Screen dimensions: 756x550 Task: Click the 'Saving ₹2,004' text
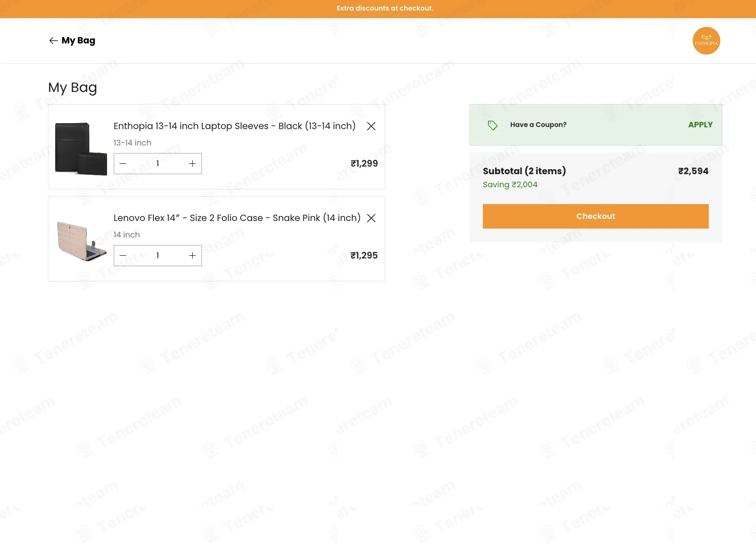(510, 185)
